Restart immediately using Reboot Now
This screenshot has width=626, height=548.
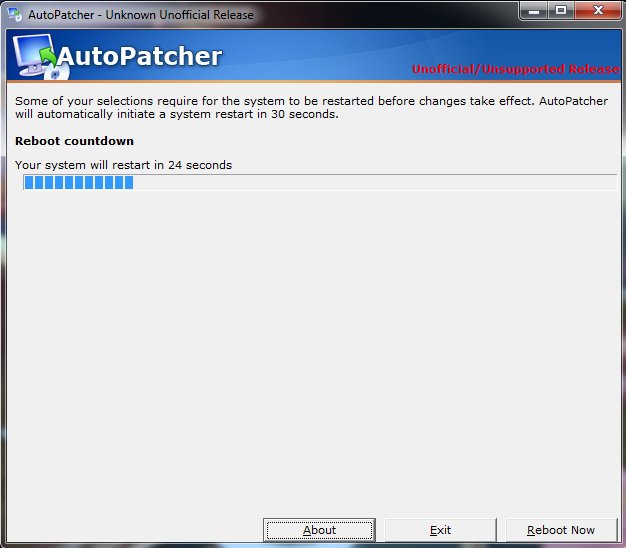(561, 530)
